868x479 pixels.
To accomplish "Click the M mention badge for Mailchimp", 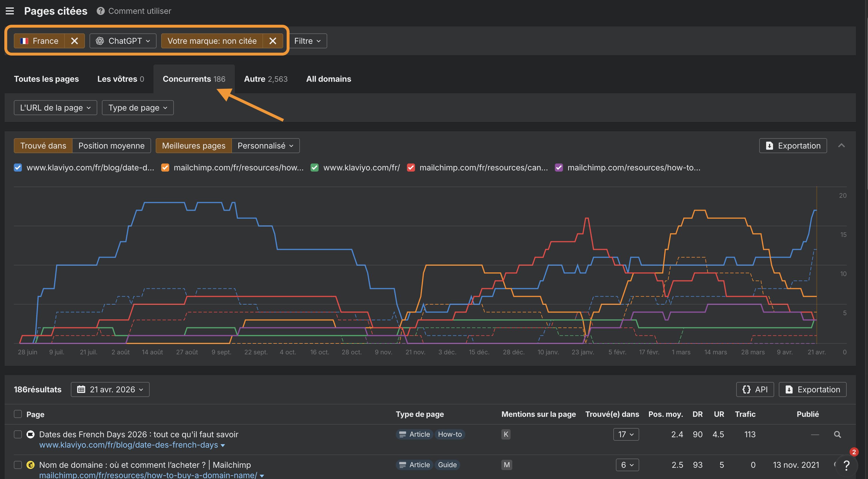I will 507,465.
